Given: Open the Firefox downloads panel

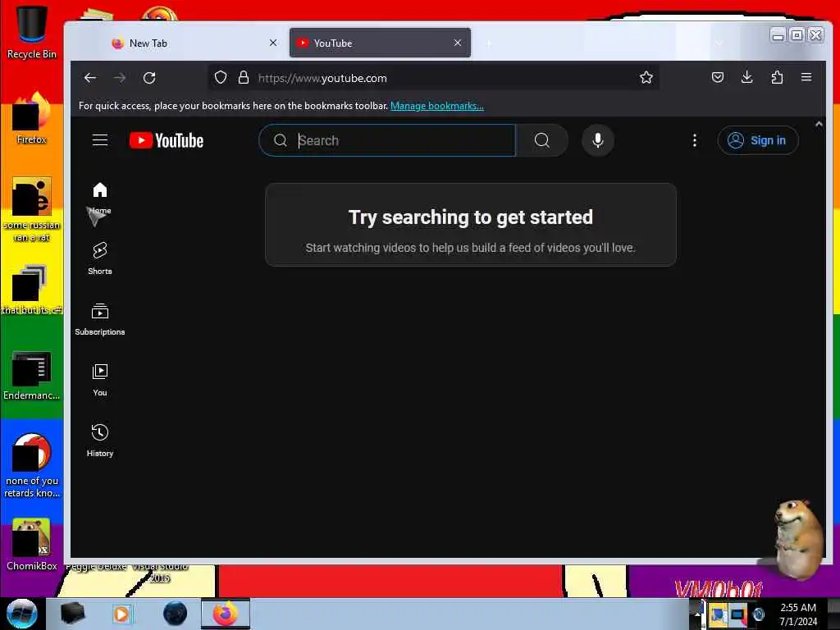Looking at the screenshot, I should (x=746, y=78).
